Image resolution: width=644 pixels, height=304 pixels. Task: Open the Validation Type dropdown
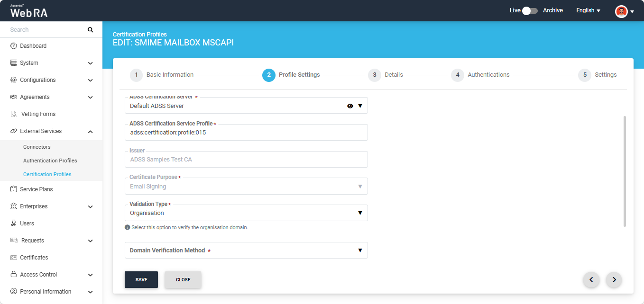(246, 213)
